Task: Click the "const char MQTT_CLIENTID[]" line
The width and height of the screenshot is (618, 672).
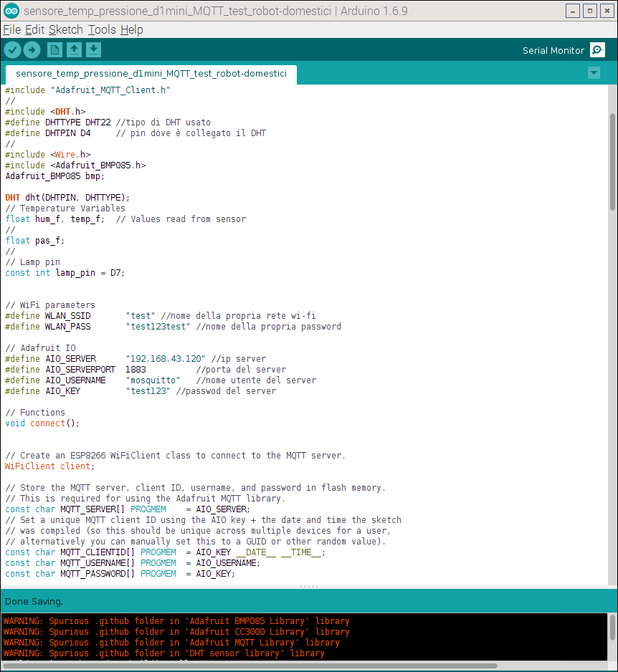Action: click(165, 552)
